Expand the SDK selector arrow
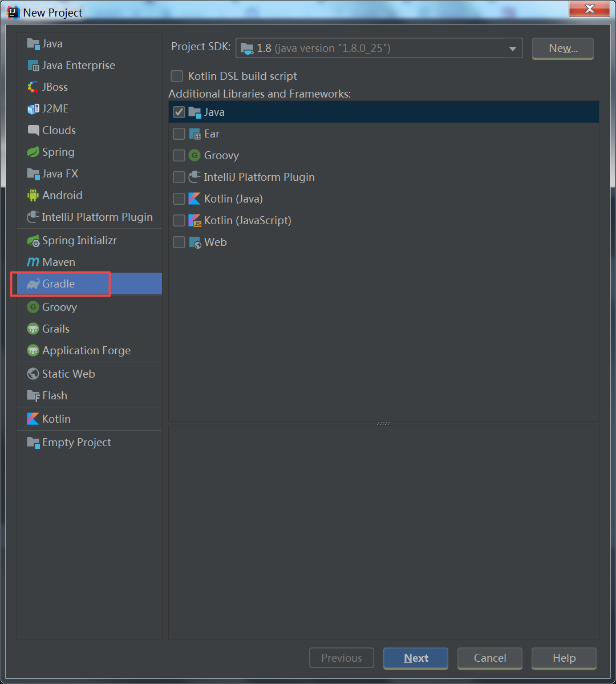Viewport: 616px width, 684px height. pyautogui.click(x=512, y=48)
